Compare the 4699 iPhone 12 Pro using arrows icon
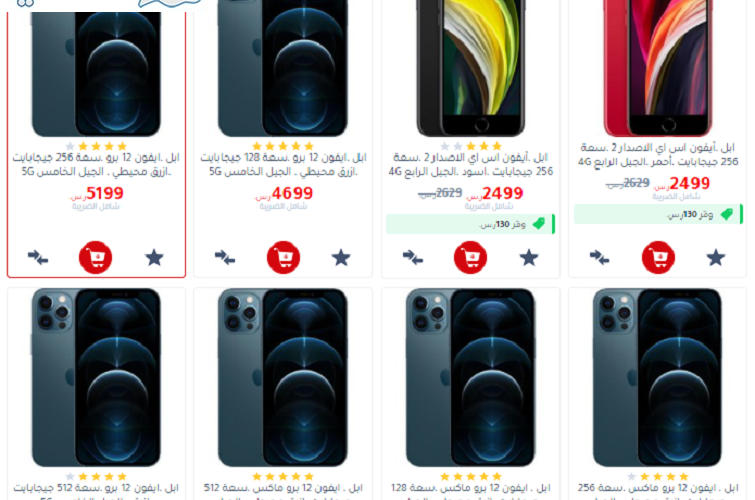 tap(225, 258)
